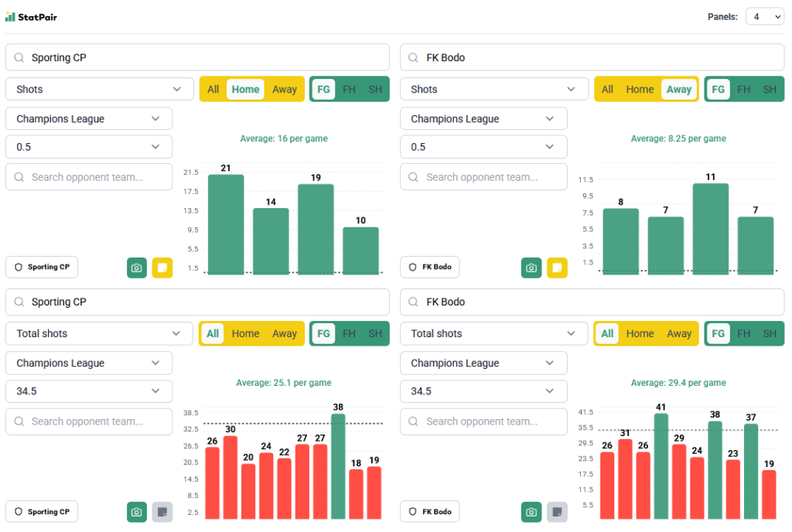
Task: Select All filter in FK Bodo Shots panel
Action: tap(608, 90)
